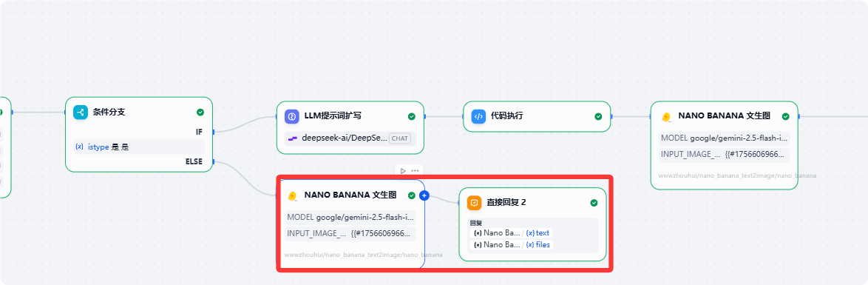Select the 条件分支 node title

click(x=109, y=112)
